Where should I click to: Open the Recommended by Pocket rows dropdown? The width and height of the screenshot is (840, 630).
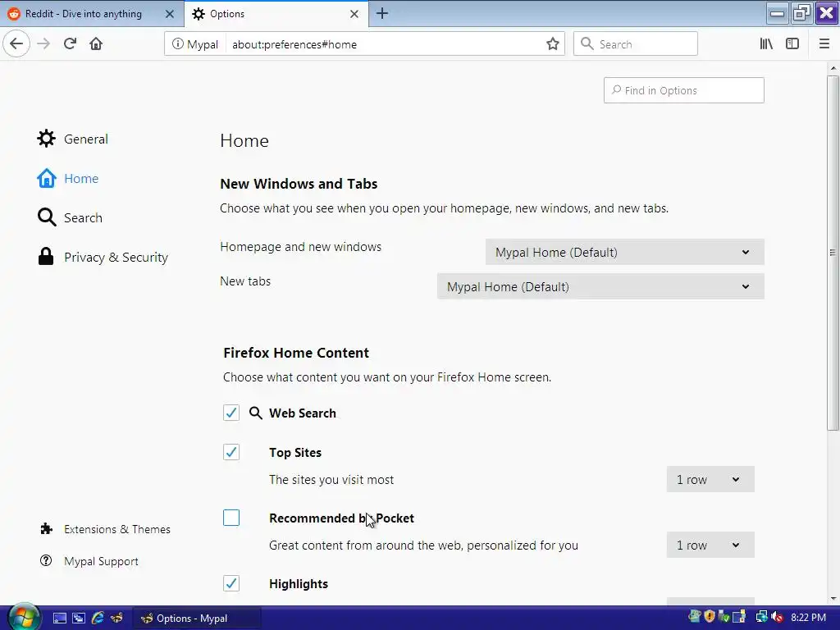[x=710, y=545]
